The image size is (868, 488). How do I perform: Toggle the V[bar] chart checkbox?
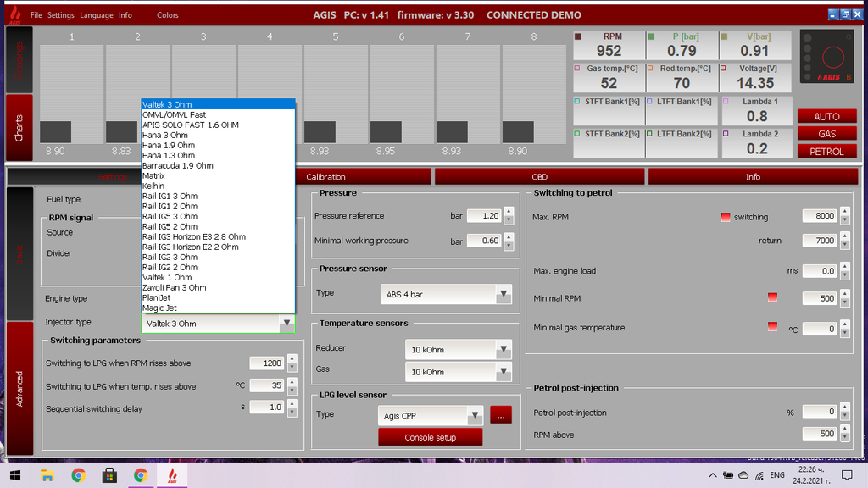(724, 36)
